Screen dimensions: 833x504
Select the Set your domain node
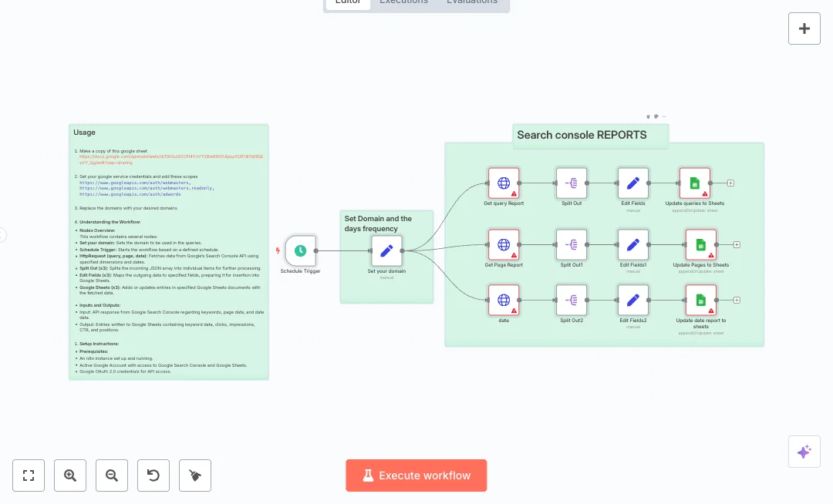point(386,250)
